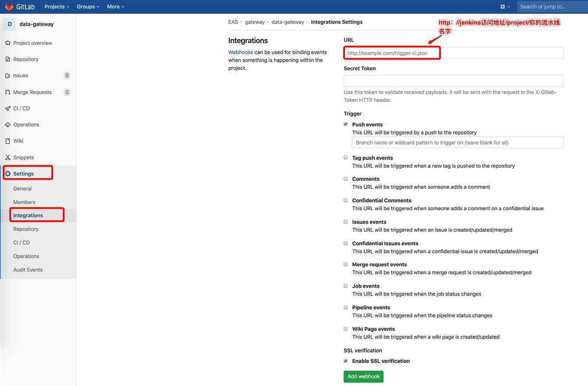Open Operations under Settings submenu
Screen dimensions: 588x386
[26, 256]
